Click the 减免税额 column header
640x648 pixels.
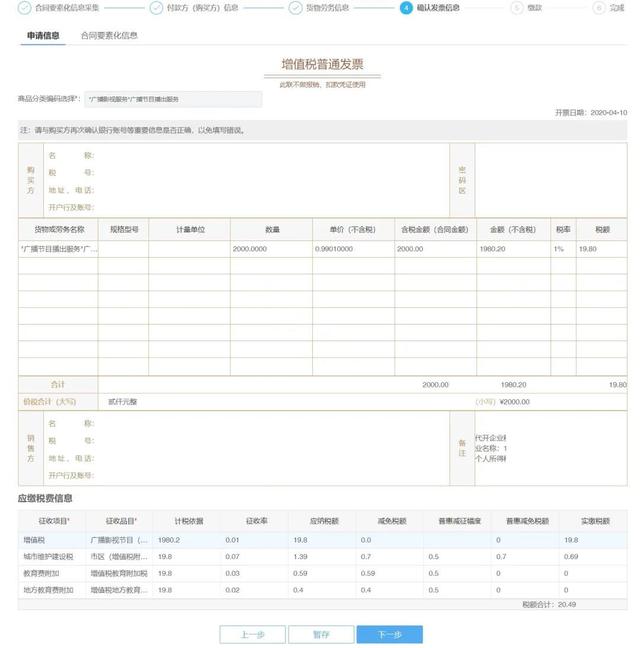tap(392, 521)
